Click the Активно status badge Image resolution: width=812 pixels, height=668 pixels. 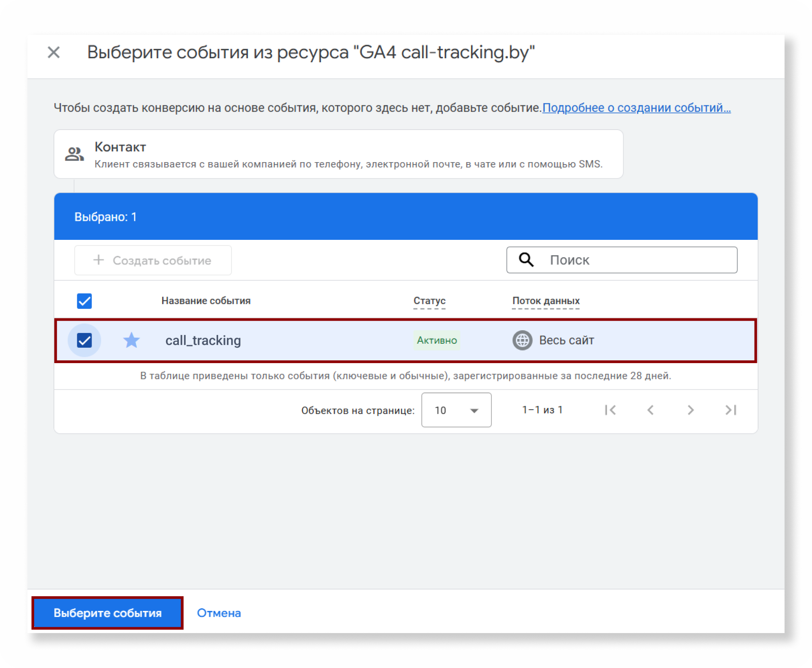[x=437, y=340]
